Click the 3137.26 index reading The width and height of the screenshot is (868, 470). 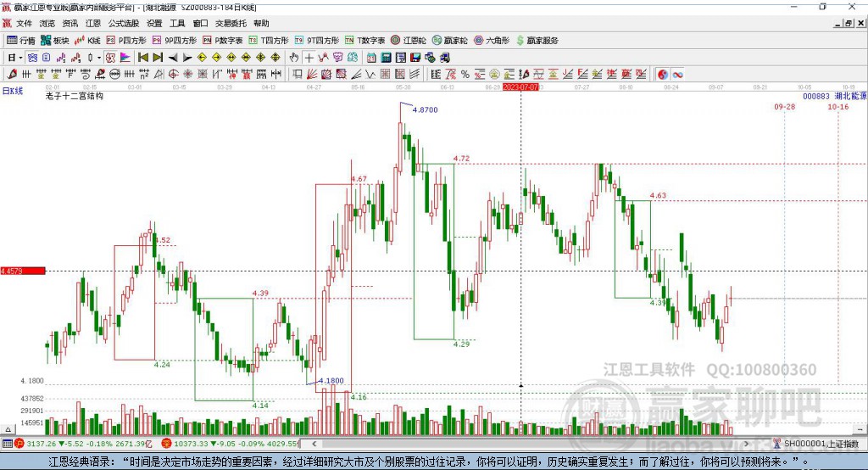[x=41, y=444]
